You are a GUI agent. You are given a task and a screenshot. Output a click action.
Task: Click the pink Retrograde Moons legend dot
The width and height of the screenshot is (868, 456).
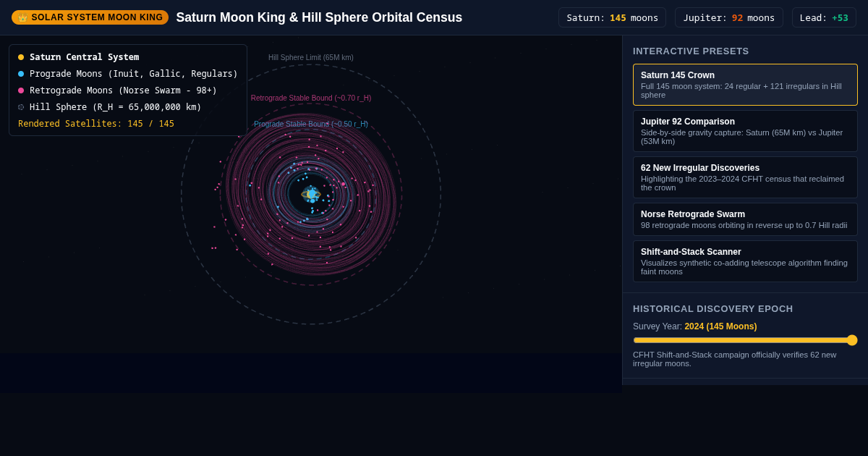click(21, 90)
